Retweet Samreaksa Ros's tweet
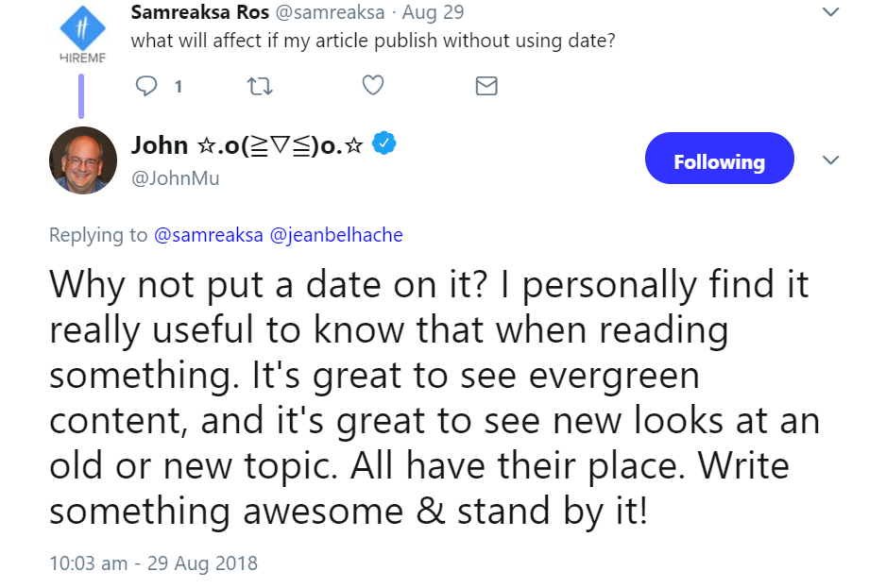Screen dimensions: 886x588 click(x=259, y=87)
